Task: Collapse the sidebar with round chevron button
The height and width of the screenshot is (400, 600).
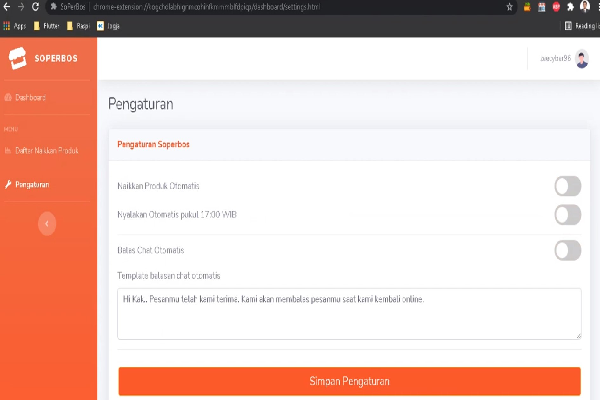Action: click(47, 224)
